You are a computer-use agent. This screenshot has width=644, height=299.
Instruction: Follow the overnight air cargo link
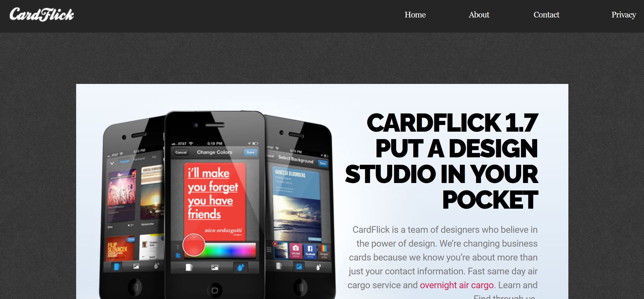coord(457,285)
